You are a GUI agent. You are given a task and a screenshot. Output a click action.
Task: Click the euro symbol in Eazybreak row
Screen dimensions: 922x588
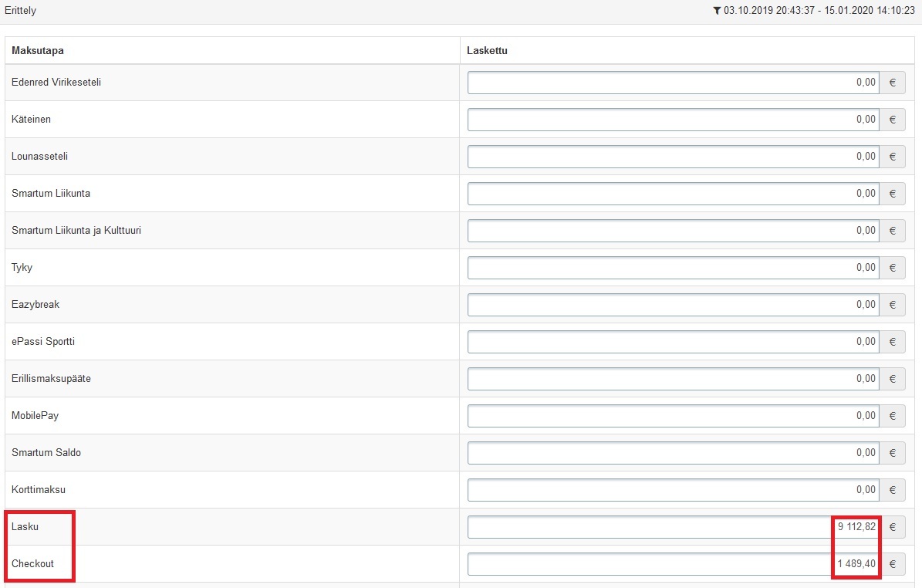[893, 305]
